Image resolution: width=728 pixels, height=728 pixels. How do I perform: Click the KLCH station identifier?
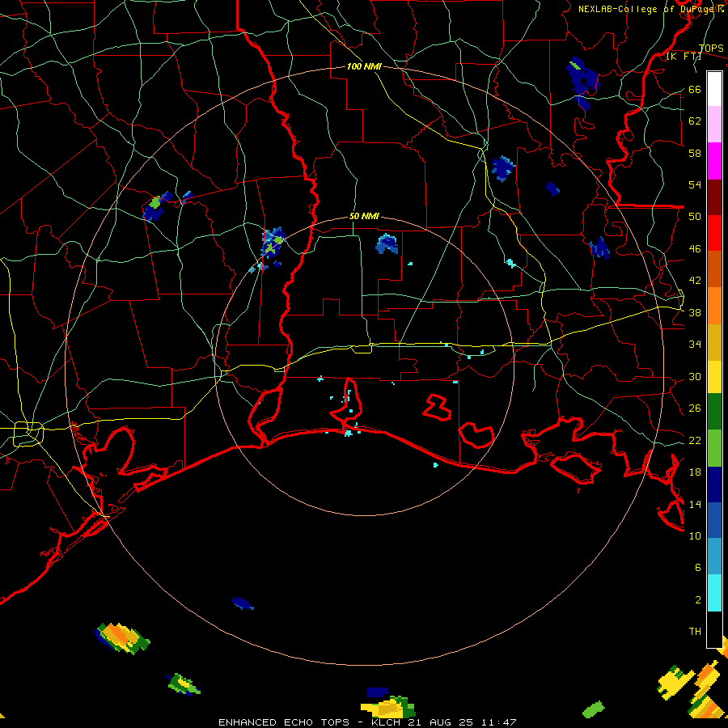(386, 722)
